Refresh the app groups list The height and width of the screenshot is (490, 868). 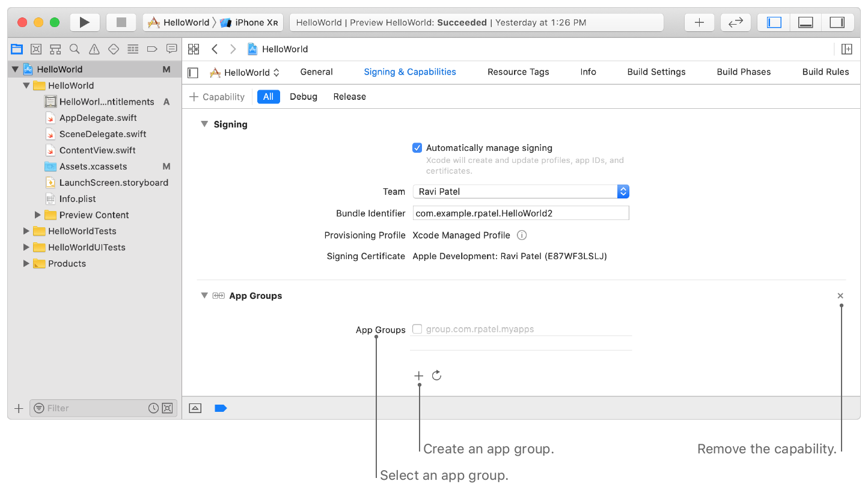pyautogui.click(x=437, y=376)
